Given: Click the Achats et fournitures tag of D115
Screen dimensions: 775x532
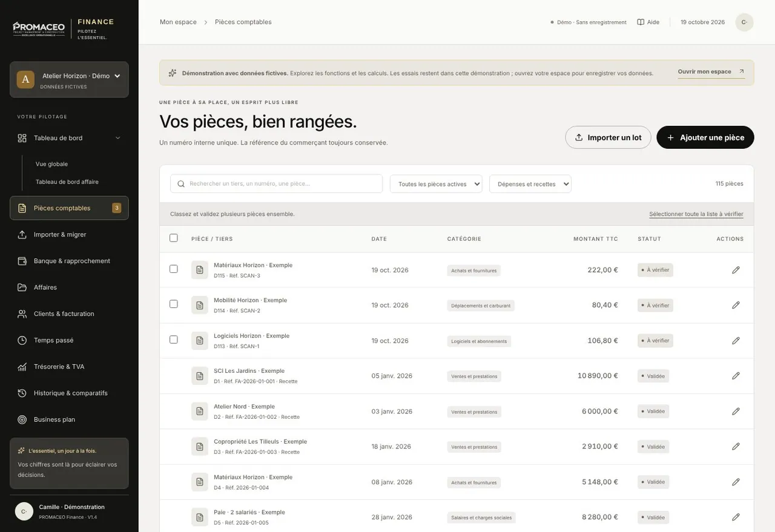Looking at the screenshot, I should pos(474,271).
